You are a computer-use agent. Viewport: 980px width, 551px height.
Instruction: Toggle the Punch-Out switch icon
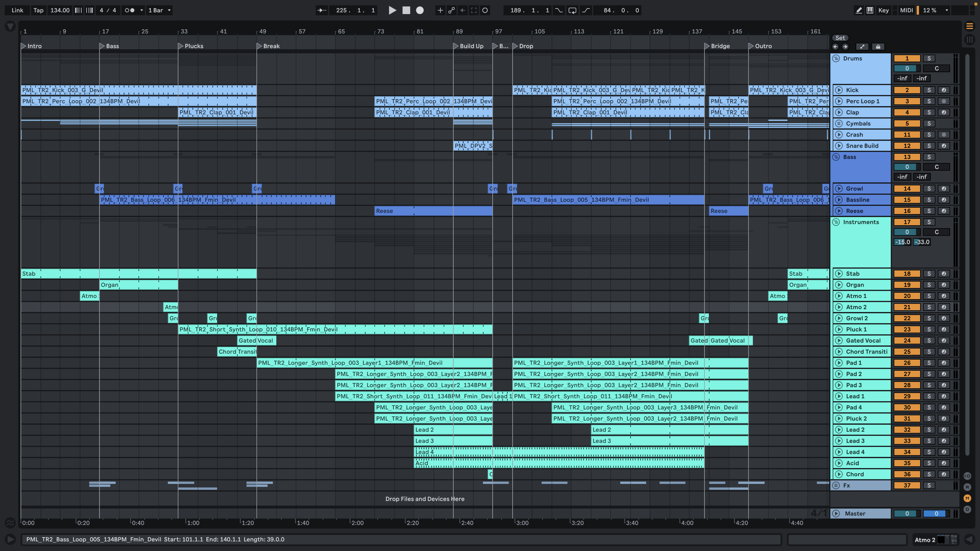tap(586, 10)
